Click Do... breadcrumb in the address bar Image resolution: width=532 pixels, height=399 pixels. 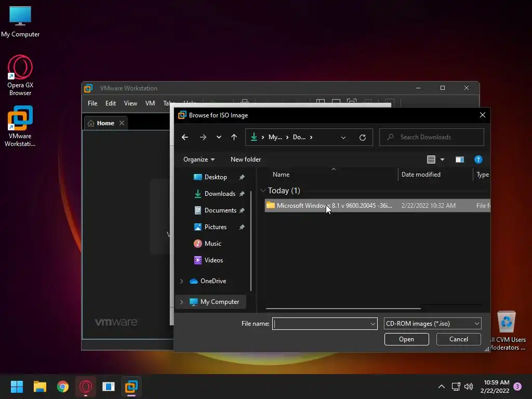[299, 137]
